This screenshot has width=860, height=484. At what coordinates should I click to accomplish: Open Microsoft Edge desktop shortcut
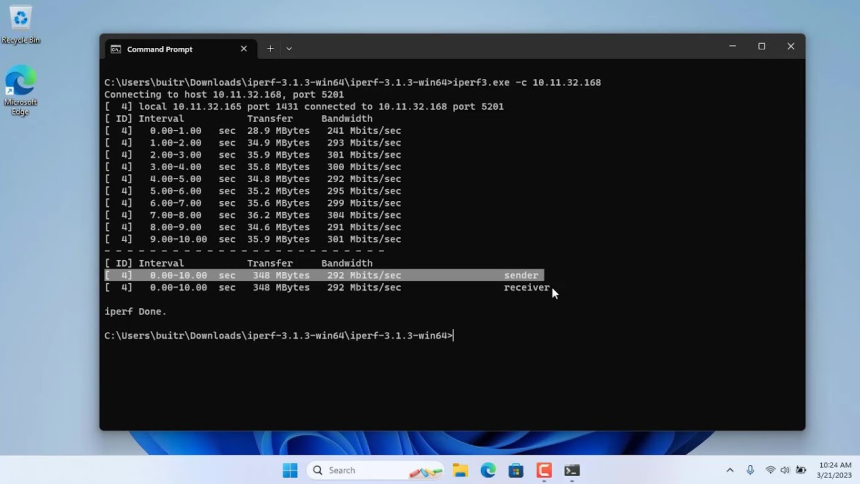coord(20,91)
